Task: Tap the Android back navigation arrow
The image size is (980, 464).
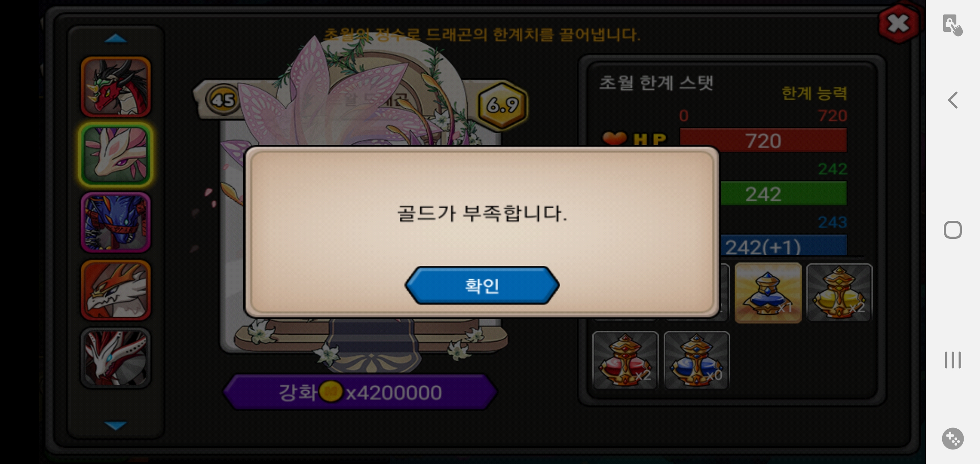Action: (953, 100)
